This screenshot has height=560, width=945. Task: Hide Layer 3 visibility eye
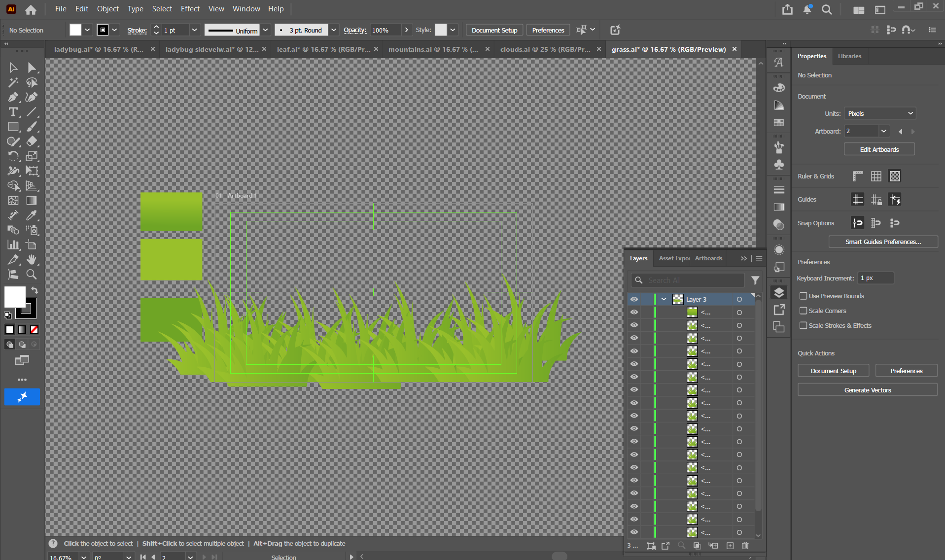pyautogui.click(x=634, y=299)
